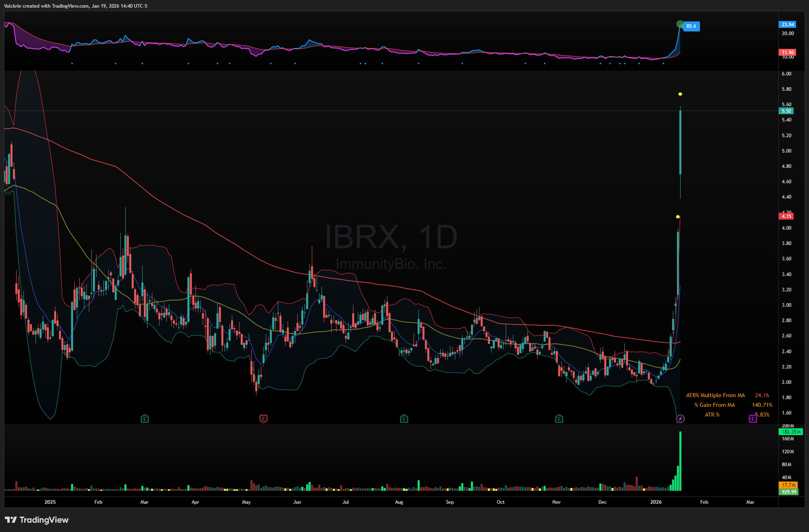Click the red earnings E marker in May
The width and height of the screenshot is (809, 532).
(263, 419)
